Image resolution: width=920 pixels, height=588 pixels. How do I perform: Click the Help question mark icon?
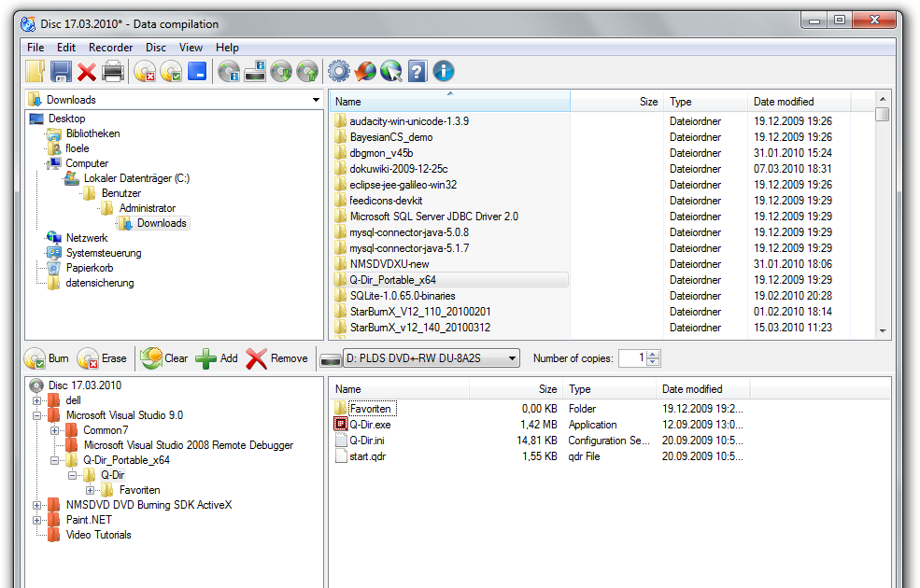coord(417,70)
